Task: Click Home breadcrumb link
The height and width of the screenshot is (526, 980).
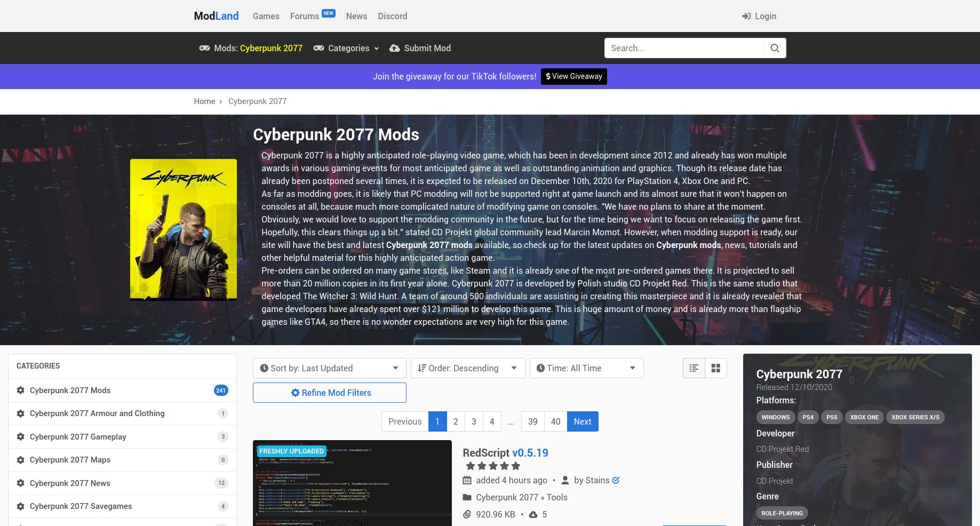Action: tap(204, 101)
